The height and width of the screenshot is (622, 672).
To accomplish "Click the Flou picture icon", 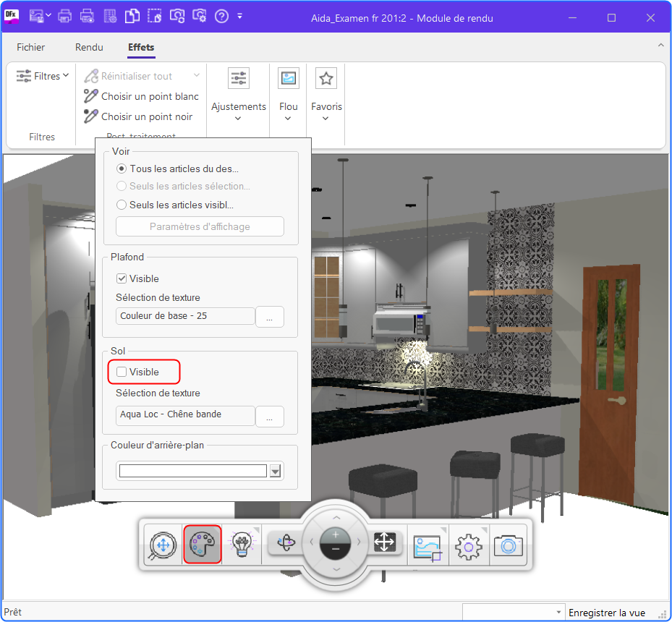I will point(289,78).
